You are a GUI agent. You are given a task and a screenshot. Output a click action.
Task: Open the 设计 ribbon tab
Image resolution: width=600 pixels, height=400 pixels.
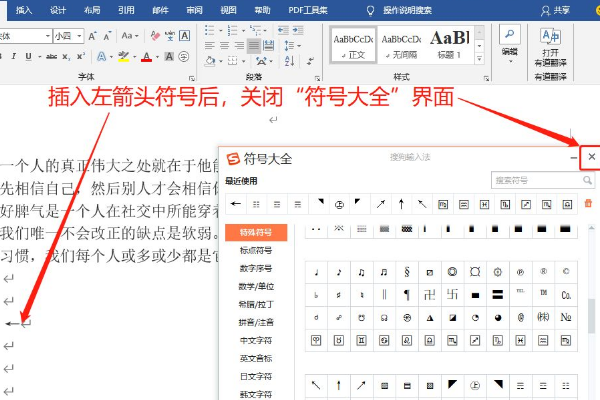point(58,10)
